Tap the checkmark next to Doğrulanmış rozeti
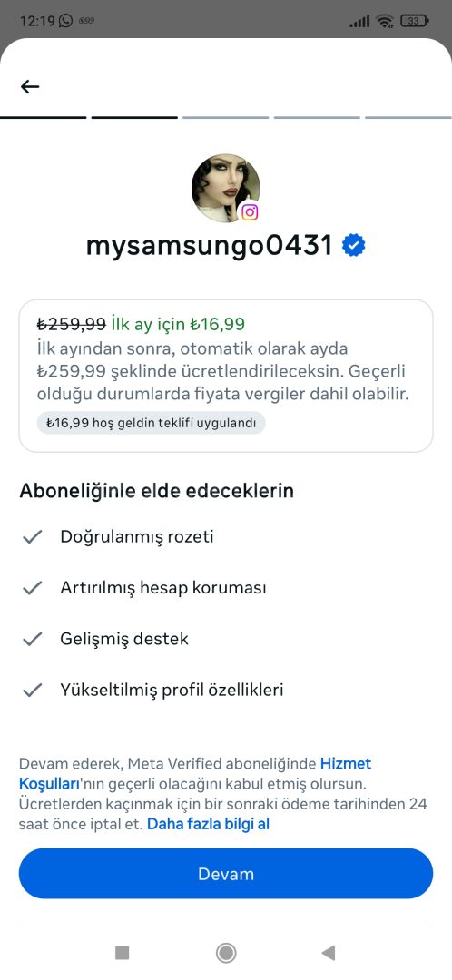The width and height of the screenshot is (452, 980). (x=32, y=537)
